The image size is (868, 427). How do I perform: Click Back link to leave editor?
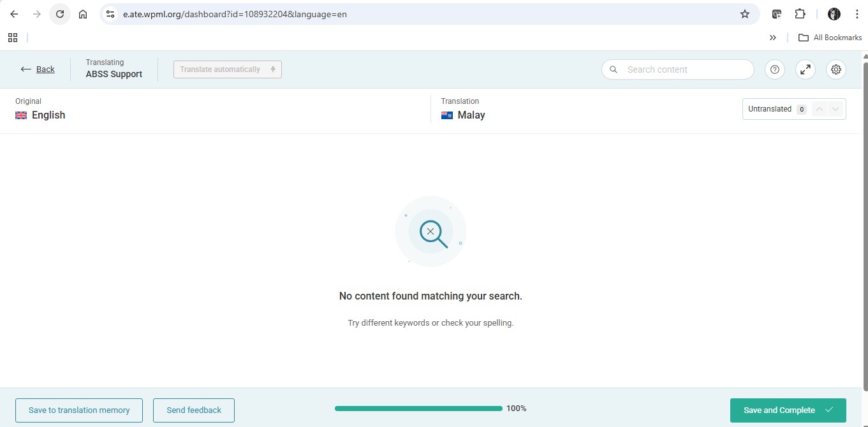point(38,69)
